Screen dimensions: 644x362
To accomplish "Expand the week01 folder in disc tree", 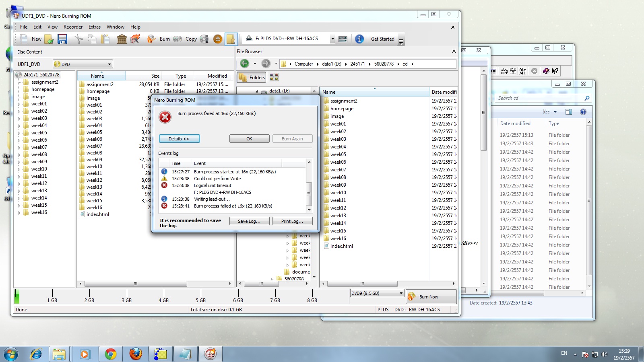I will click(19, 104).
